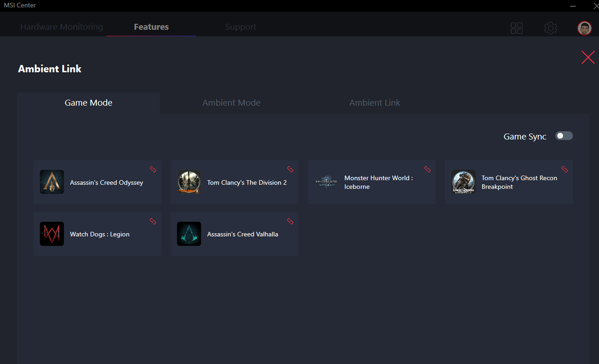Screen dimensions: 599x364
Task: Click the Ambient Link panel heading
Action: 50,69
